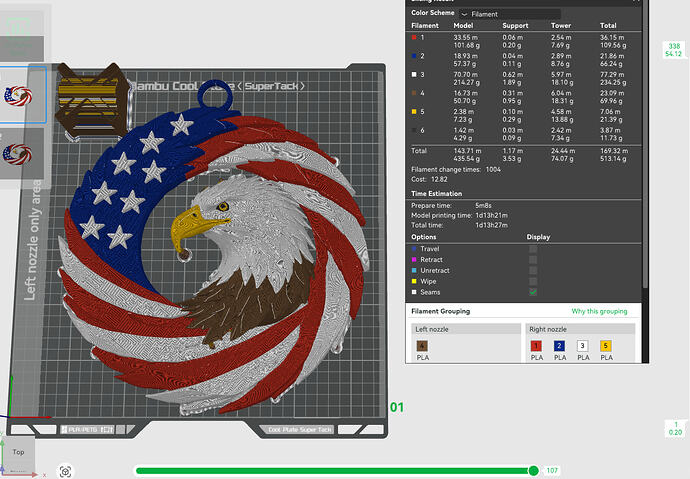Click the Model printing time 1d13h21m

pos(491,216)
